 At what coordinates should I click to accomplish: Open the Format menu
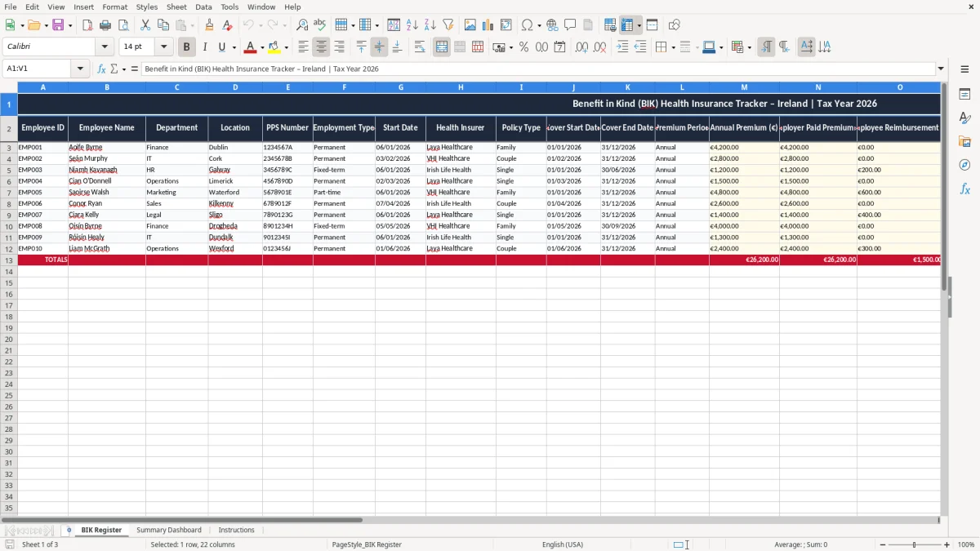point(114,7)
